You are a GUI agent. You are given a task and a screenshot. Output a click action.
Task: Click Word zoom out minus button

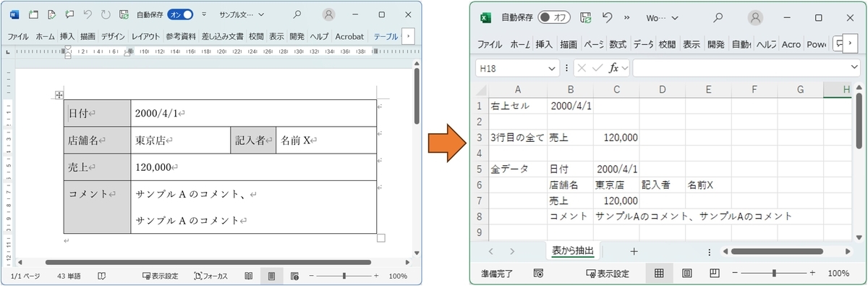click(312, 276)
